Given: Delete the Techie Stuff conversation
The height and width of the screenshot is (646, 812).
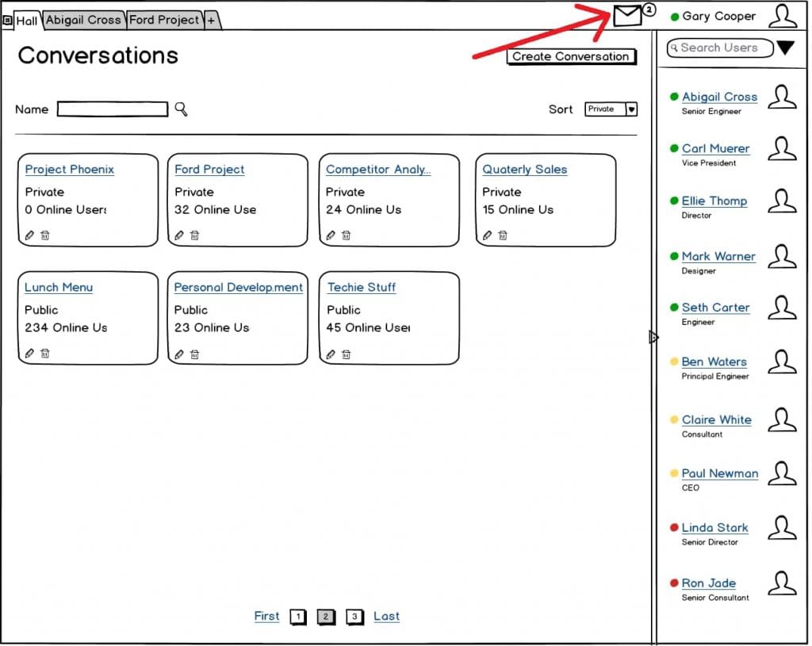Looking at the screenshot, I should click(347, 354).
